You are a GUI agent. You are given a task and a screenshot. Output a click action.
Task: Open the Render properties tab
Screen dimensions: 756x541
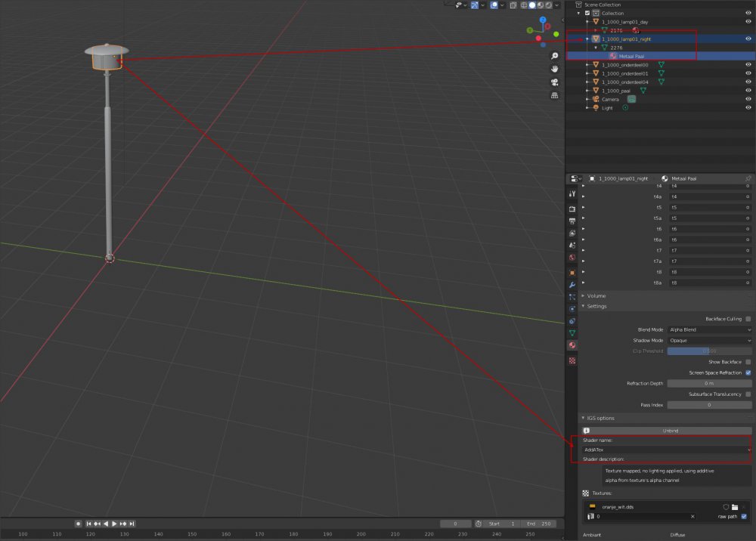(x=572, y=208)
